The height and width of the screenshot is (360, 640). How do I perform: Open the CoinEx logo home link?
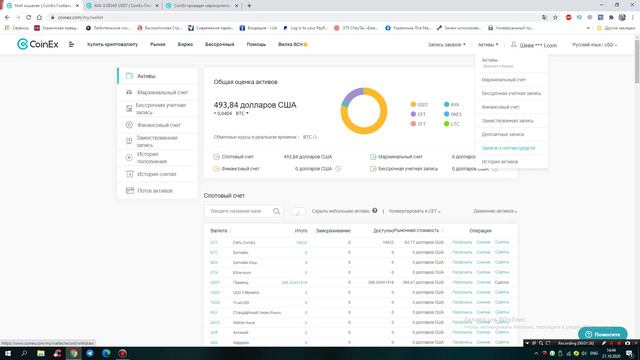[x=38, y=44]
